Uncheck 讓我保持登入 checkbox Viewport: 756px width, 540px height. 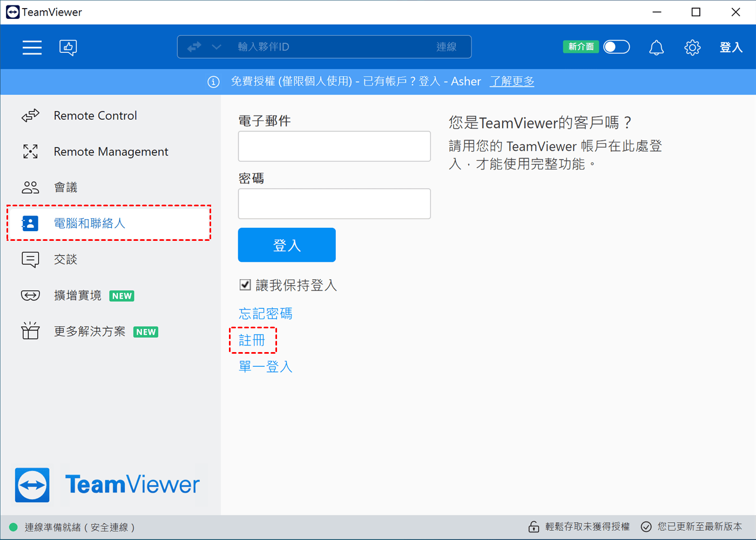(x=245, y=285)
